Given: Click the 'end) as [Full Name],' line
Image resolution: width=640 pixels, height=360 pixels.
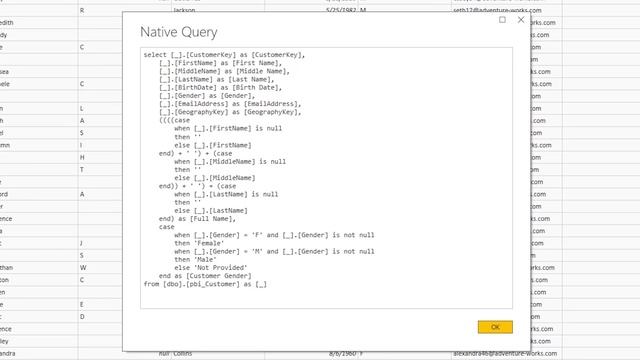Looking at the screenshot, I should tap(197, 219).
